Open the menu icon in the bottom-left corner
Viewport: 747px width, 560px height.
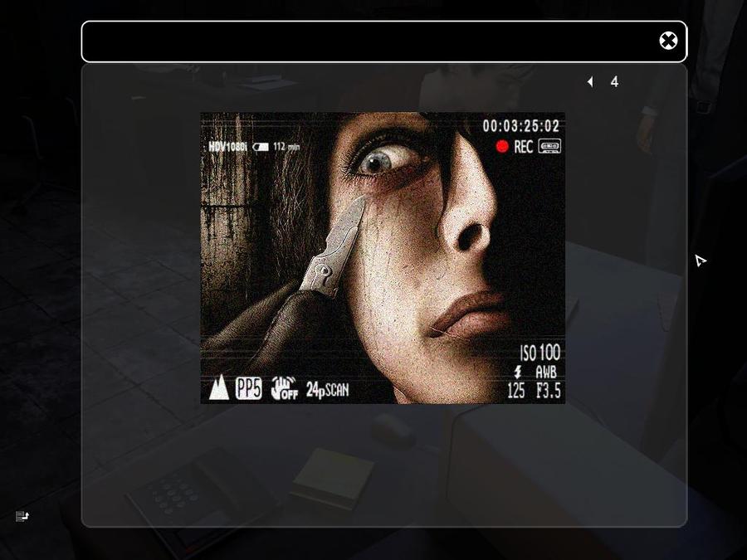[22, 516]
